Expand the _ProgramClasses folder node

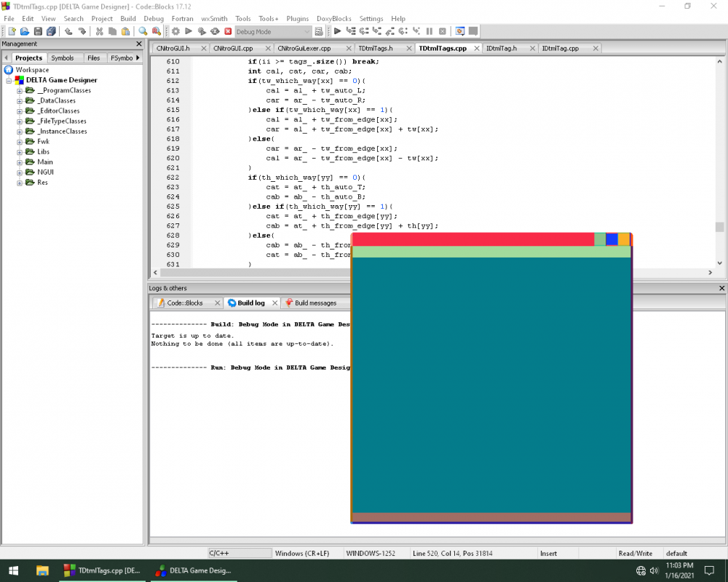coord(20,91)
